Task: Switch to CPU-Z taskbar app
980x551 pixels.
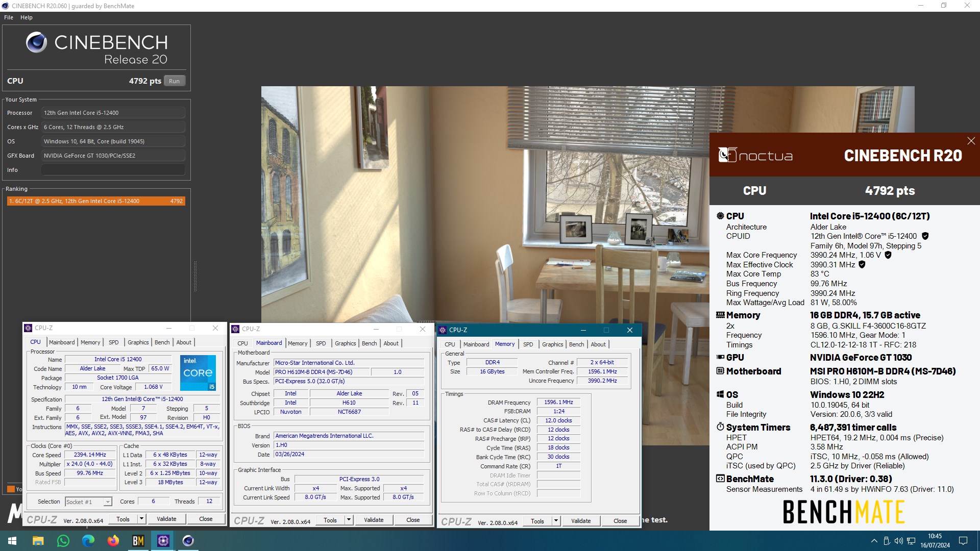Action: (x=163, y=541)
